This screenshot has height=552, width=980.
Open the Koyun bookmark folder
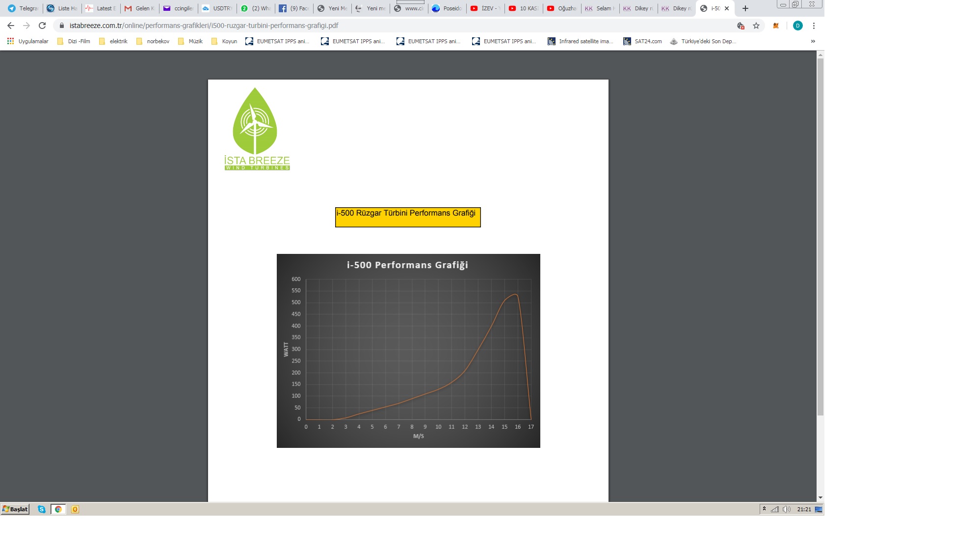[x=224, y=41]
